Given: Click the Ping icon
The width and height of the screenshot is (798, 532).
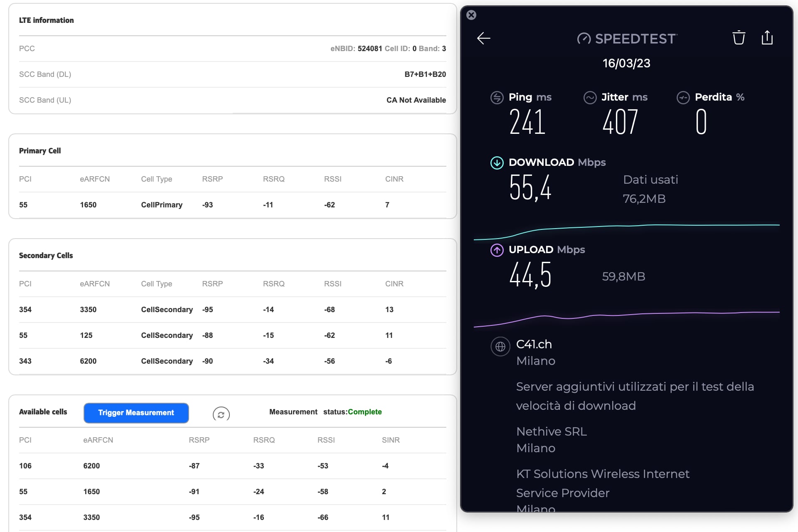Looking at the screenshot, I should [x=497, y=97].
